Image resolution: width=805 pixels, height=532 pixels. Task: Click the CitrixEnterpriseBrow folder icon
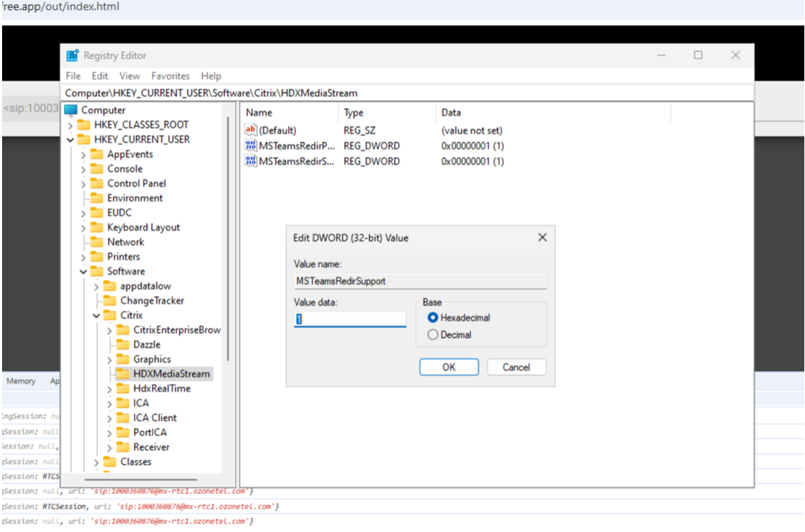click(x=123, y=329)
